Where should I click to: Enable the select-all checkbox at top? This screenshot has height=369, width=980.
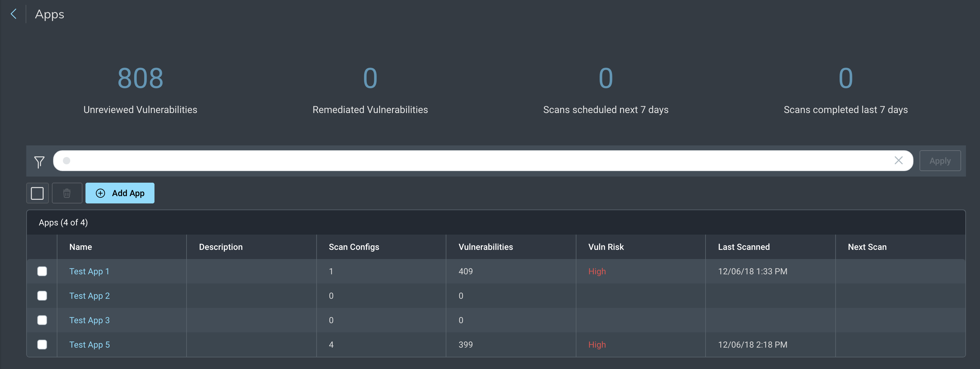pyautogui.click(x=38, y=193)
